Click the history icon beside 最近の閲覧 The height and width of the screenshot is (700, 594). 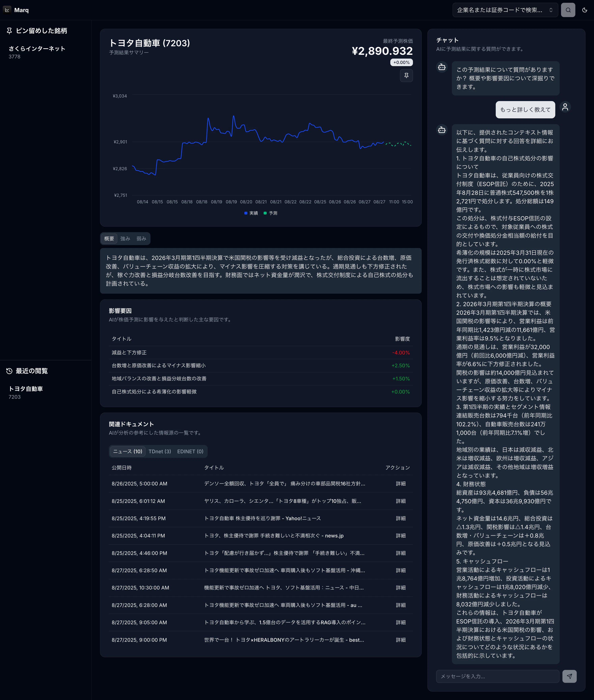(9, 371)
